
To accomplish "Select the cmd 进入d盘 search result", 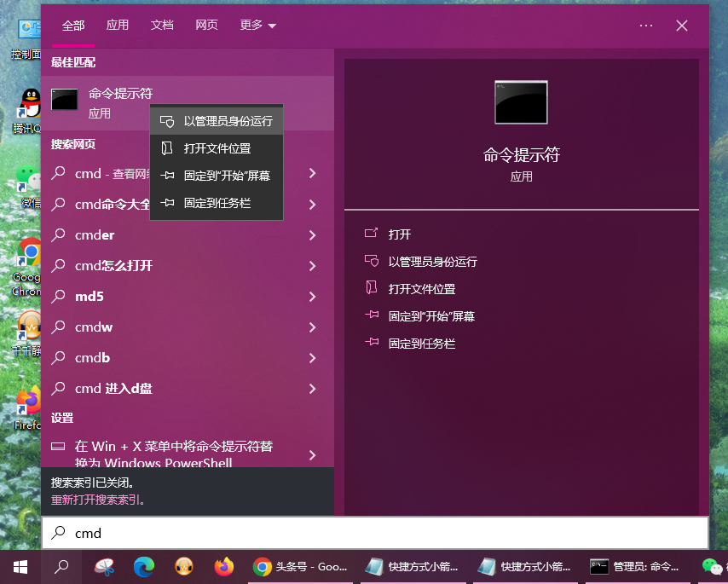I will 188,389.
